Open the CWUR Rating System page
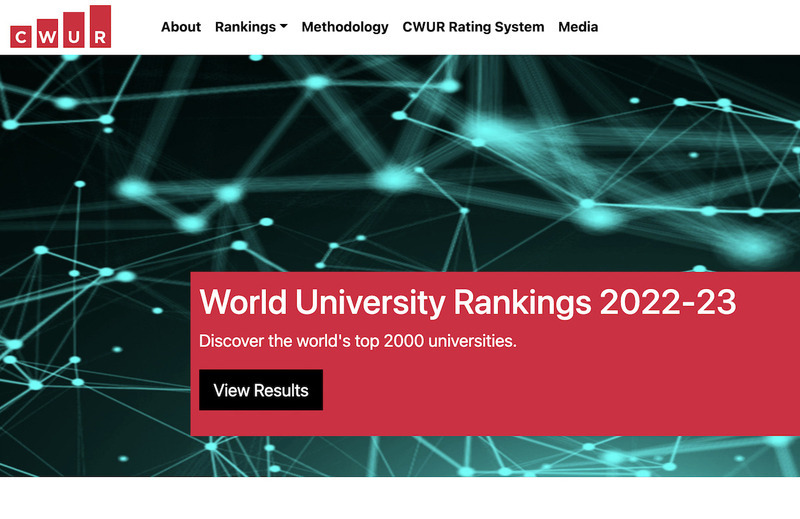The width and height of the screenshot is (800, 519). 473,27
